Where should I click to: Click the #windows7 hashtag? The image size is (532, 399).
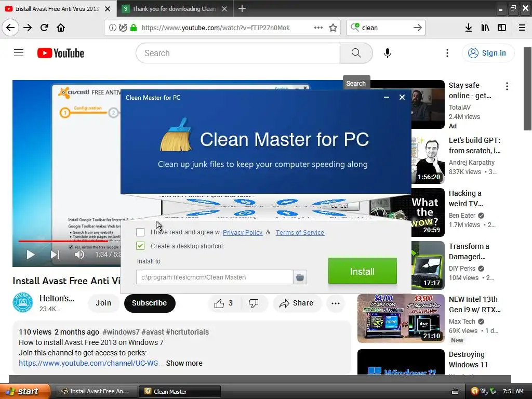click(121, 332)
